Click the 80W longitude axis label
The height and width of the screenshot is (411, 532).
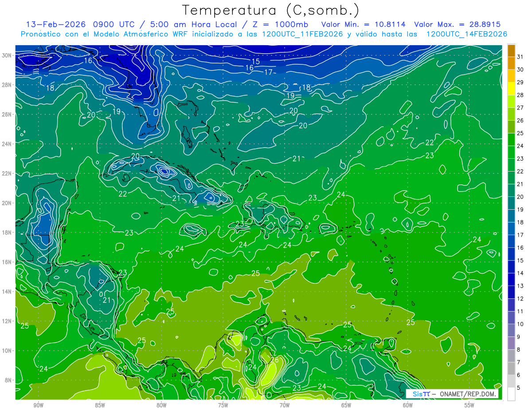point(161,405)
